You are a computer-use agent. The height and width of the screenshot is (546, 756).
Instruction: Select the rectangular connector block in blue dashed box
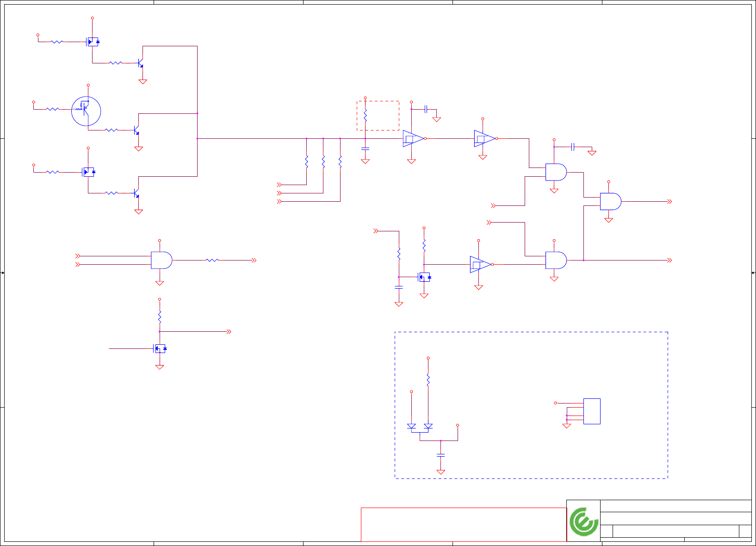pos(592,411)
